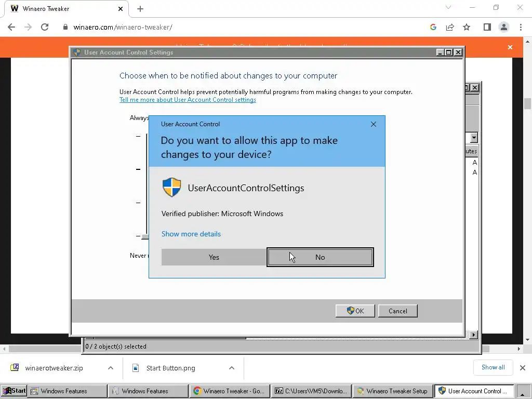Screen dimensions: 532x399
Task: Select the Winaero Tweaker tab
Action: pos(66,9)
